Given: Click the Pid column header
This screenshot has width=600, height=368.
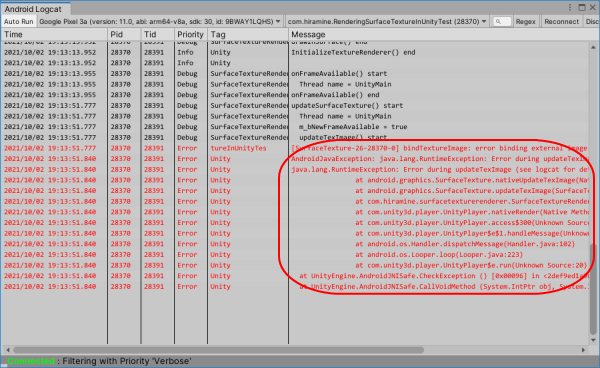Looking at the screenshot, I should 124,34.
